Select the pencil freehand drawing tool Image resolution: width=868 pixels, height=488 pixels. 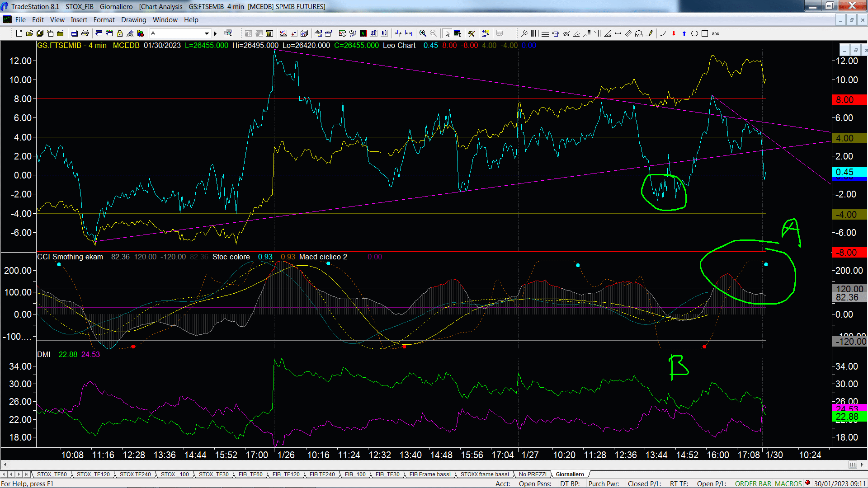649,33
